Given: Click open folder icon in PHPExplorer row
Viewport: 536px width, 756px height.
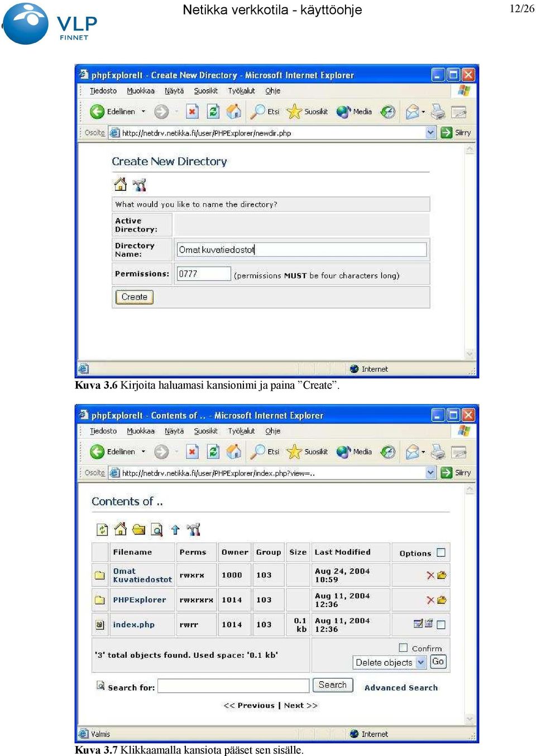Looking at the screenshot, I should tap(442, 600).
